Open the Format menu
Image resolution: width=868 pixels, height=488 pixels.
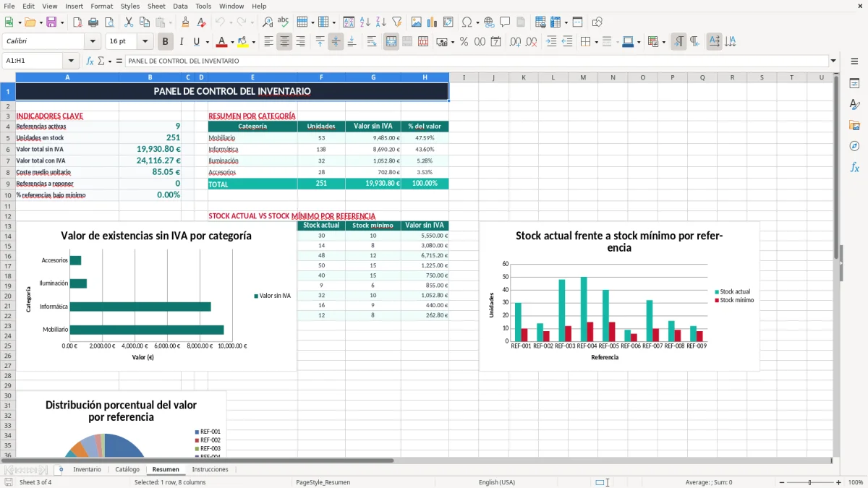pyautogui.click(x=101, y=6)
